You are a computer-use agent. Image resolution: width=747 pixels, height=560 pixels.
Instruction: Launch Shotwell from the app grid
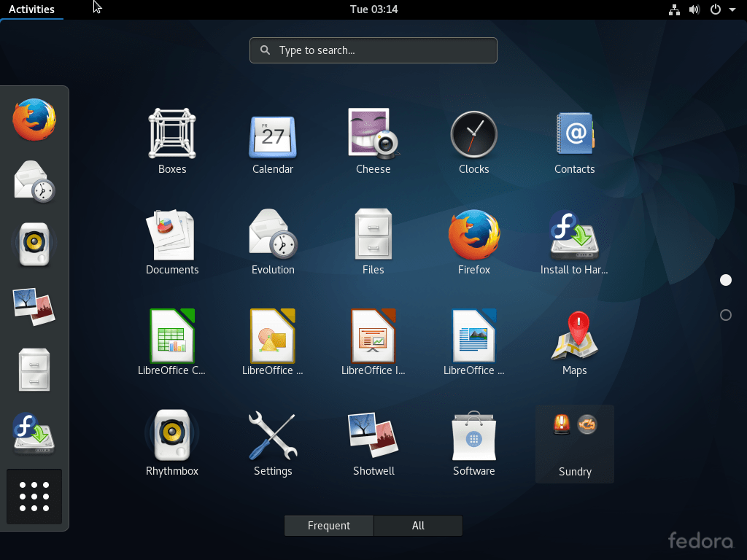pos(373,443)
